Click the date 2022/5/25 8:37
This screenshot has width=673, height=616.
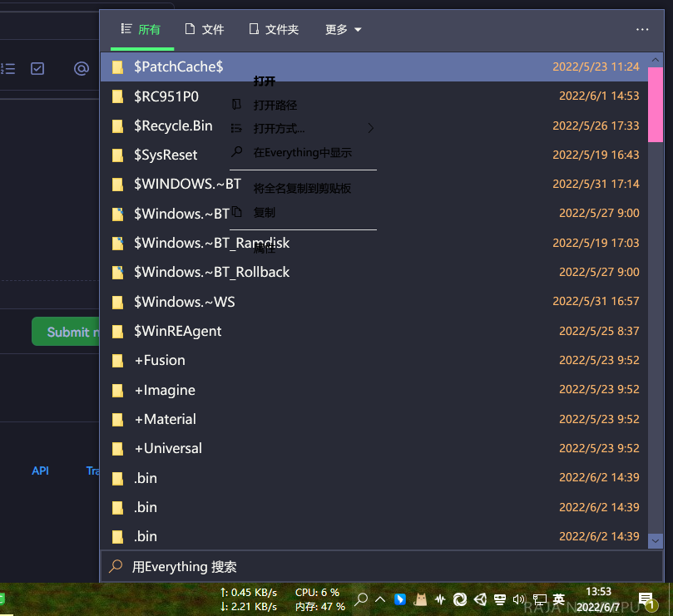click(x=599, y=331)
